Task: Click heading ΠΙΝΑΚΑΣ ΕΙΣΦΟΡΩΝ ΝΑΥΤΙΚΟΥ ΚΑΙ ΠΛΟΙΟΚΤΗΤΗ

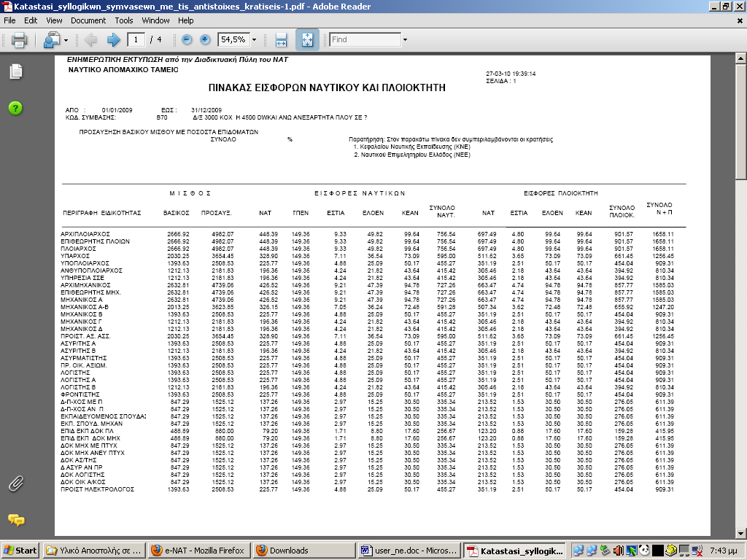Action: pos(327,87)
